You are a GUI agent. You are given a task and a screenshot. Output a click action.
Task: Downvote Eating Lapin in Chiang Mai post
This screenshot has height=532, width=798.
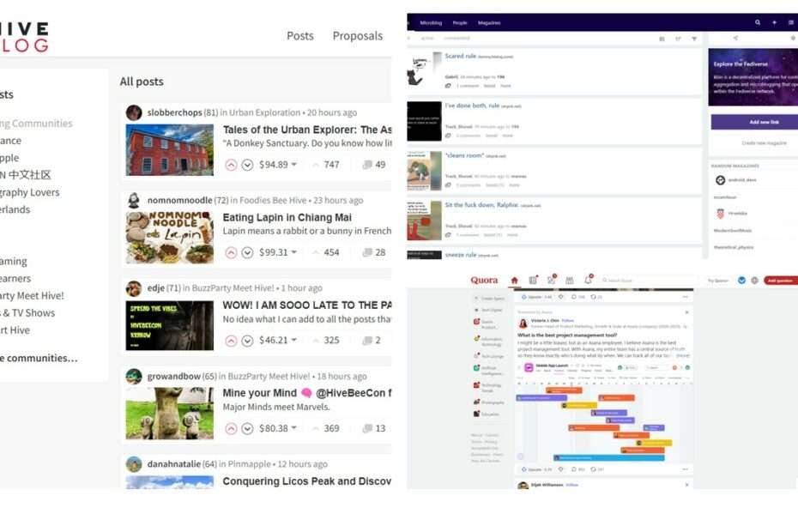tap(247, 252)
